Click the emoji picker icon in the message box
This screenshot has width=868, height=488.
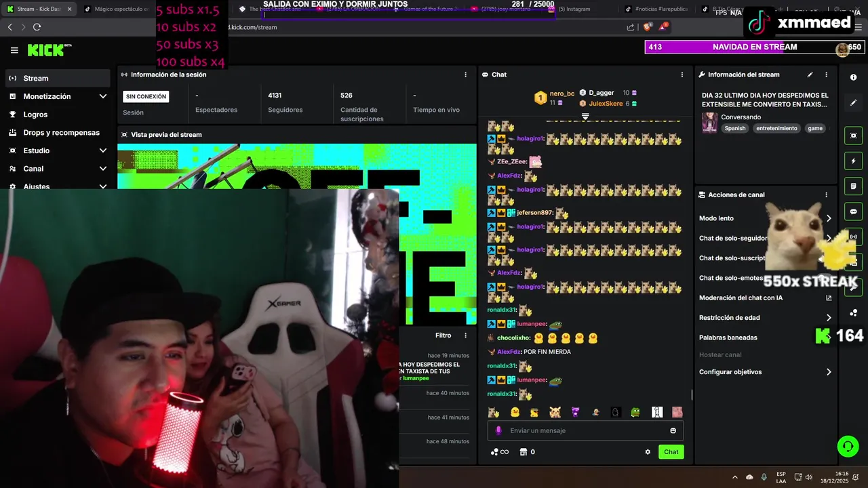[x=673, y=430]
